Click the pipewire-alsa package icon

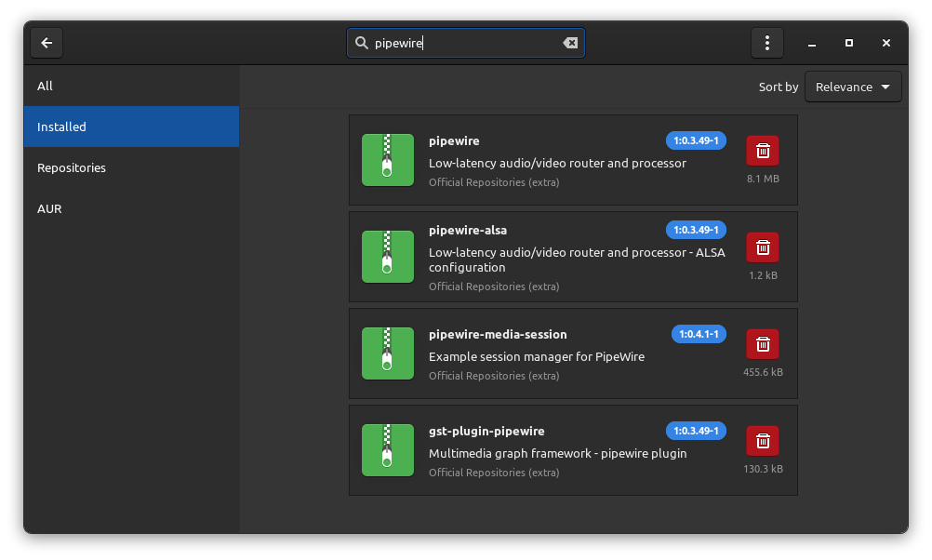pos(388,257)
